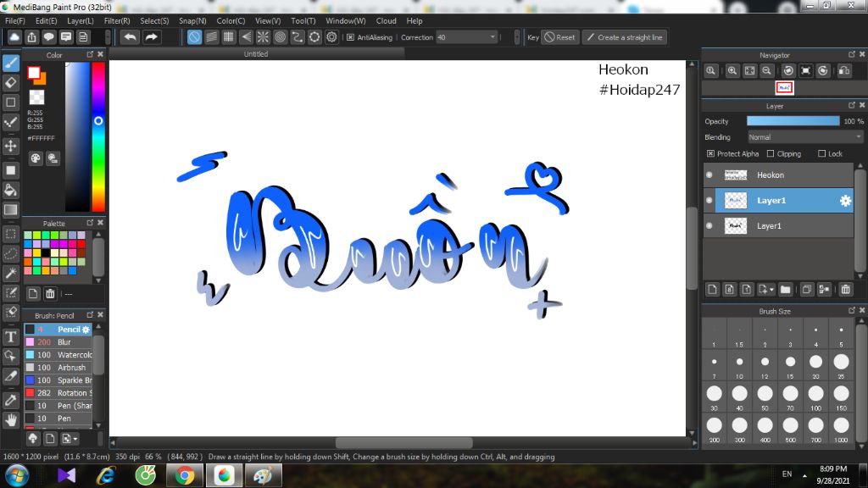Open the Layer menu

(x=81, y=21)
